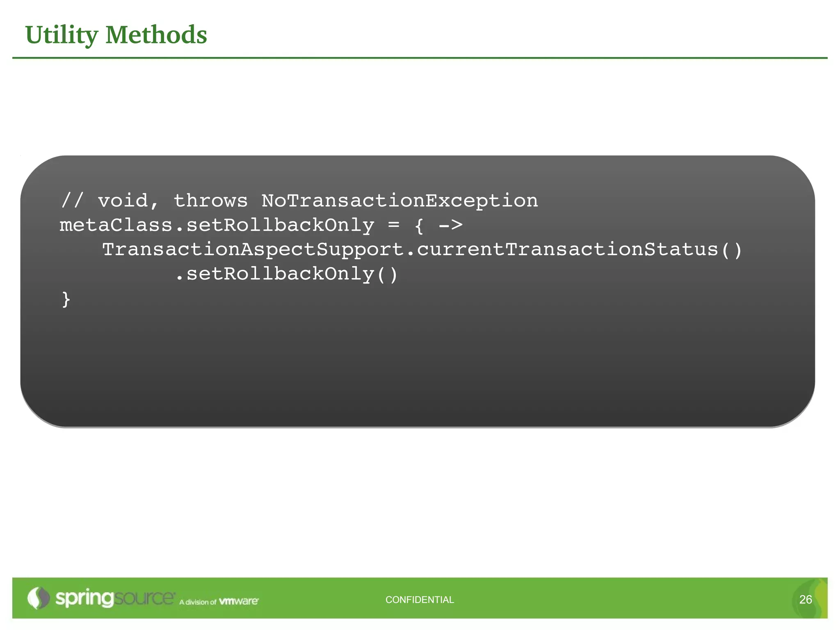This screenshot has height=630, width=840.
Task: Click the slide number '26'
Action: 806,600
